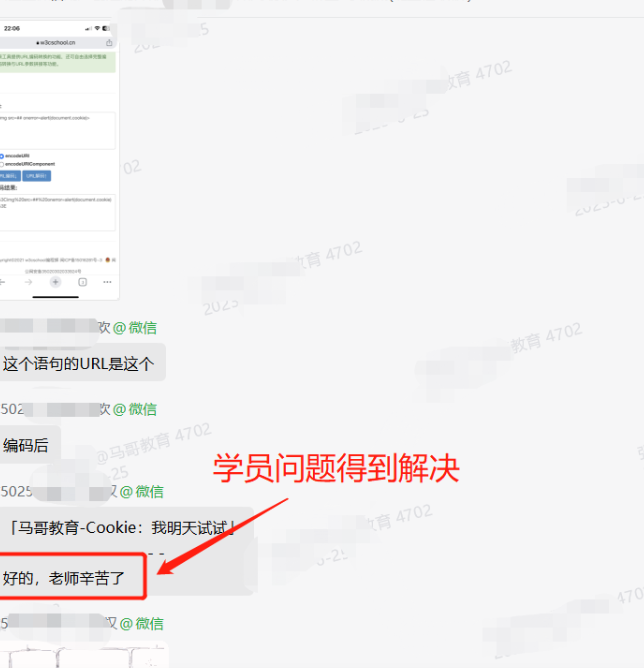Click the encoded result text box
Image resolution: width=644 pixels, height=668 pixels.
pos(58,213)
